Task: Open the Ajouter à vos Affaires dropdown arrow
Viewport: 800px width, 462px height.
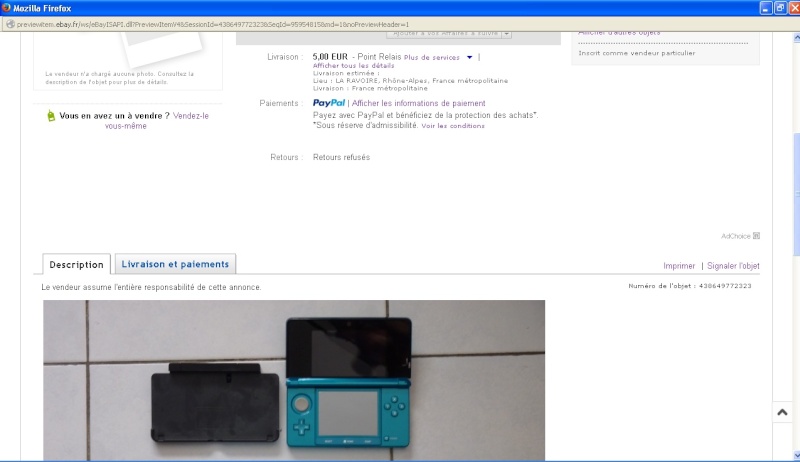Action: click(x=506, y=34)
